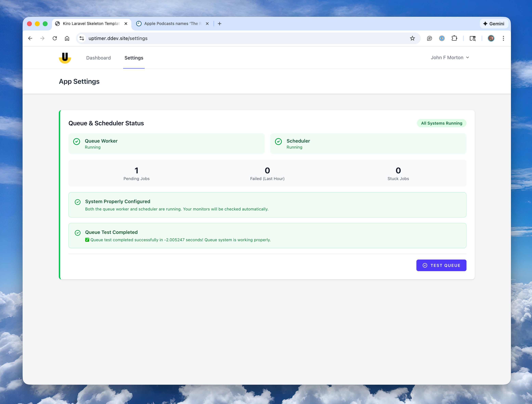Go to browser home page
This screenshot has width=532, height=404.
(x=67, y=38)
